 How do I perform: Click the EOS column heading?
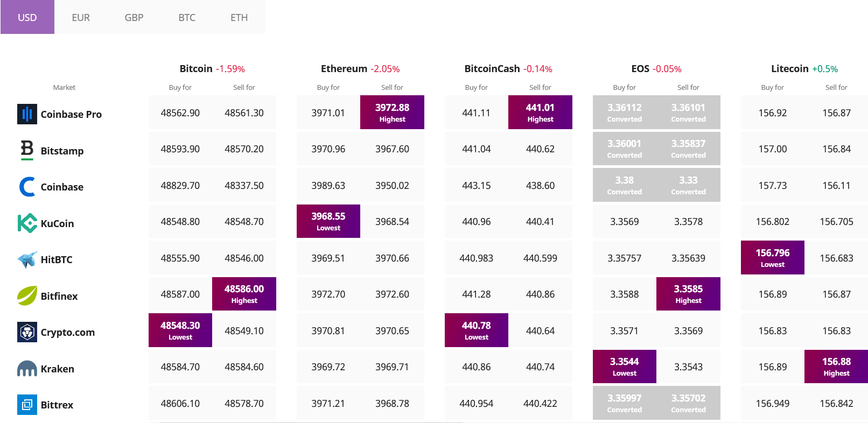tap(640, 68)
